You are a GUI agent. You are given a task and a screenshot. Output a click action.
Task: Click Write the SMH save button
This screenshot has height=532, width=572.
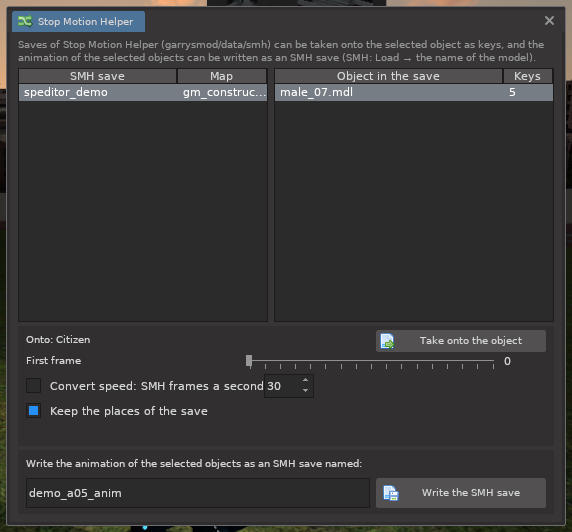coord(461,493)
